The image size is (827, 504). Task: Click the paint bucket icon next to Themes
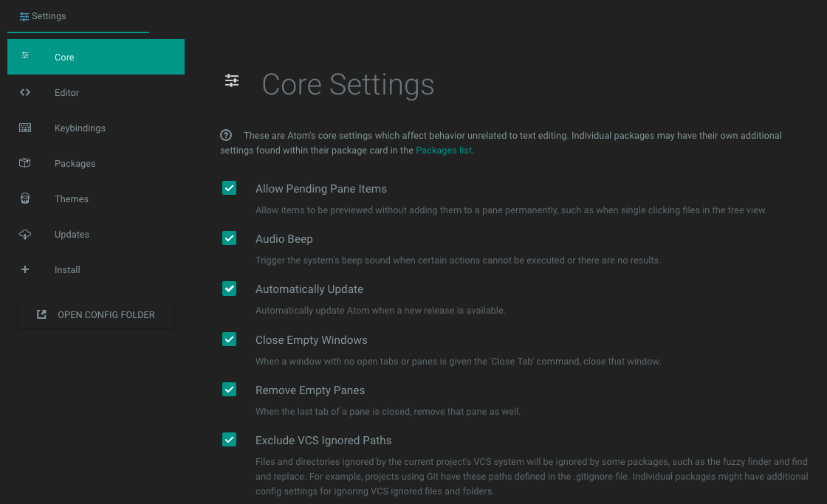tap(25, 199)
